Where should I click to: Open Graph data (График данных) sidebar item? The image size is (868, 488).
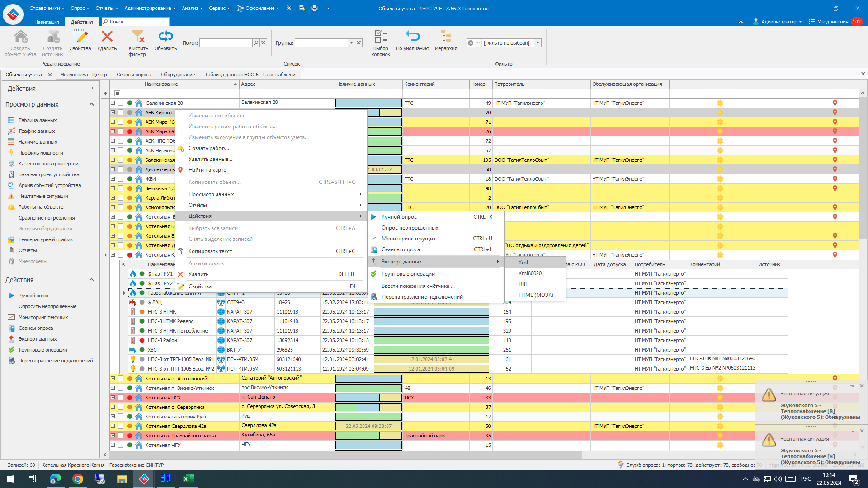click(x=37, y=131)
